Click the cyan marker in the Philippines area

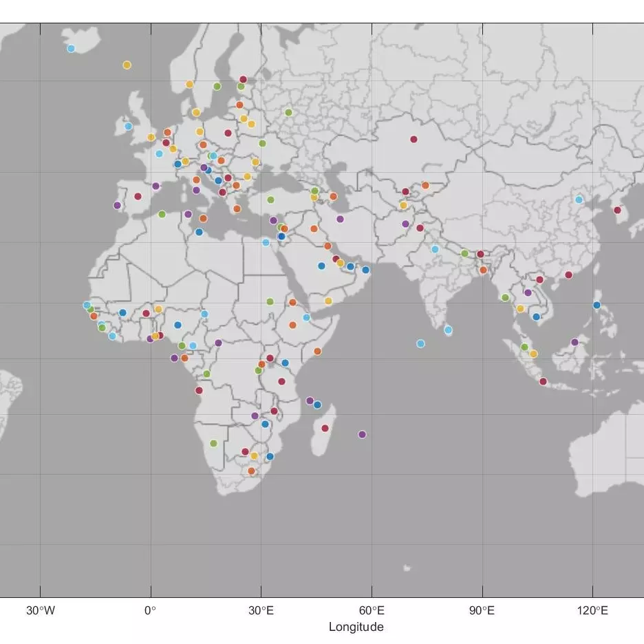tap(597, 305)
